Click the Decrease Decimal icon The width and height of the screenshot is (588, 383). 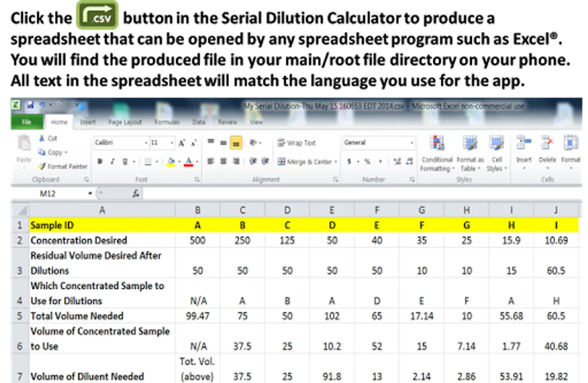pyautogui.click(x=409, y=161)
